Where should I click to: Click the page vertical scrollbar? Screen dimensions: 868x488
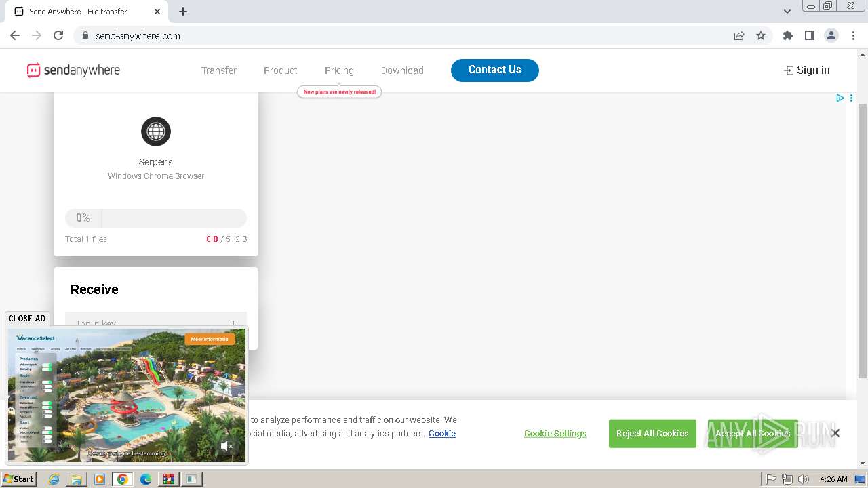point(863,241)
